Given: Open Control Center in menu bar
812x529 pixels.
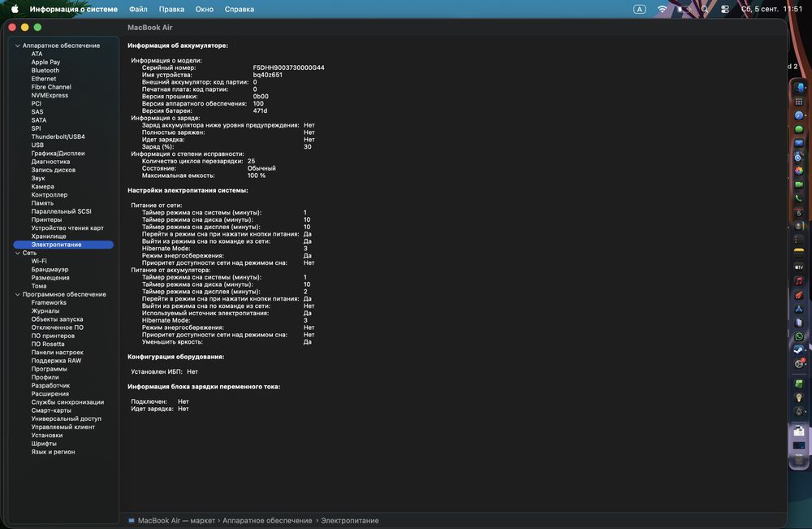Looking at the screenshot, I should [x=725, y=9].
